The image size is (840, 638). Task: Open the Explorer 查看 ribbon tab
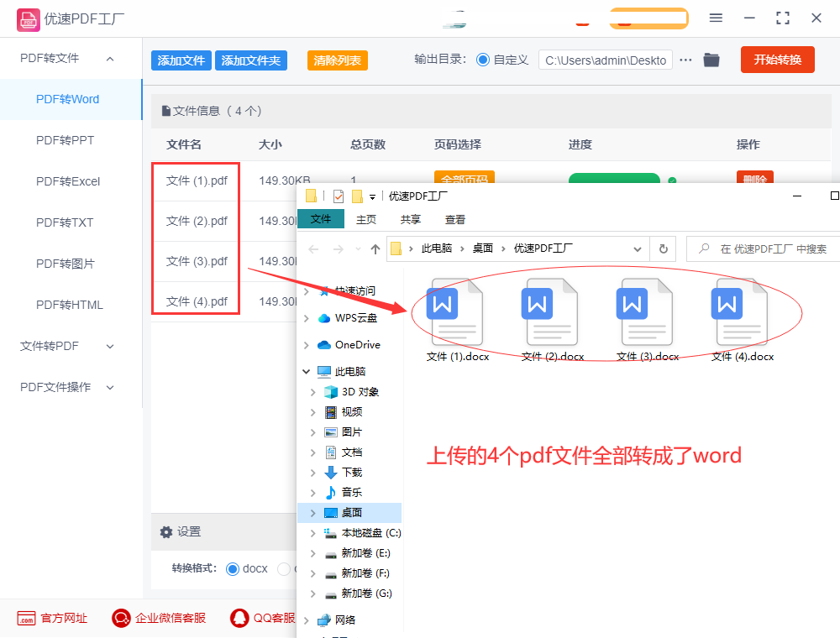coord(455,219)
